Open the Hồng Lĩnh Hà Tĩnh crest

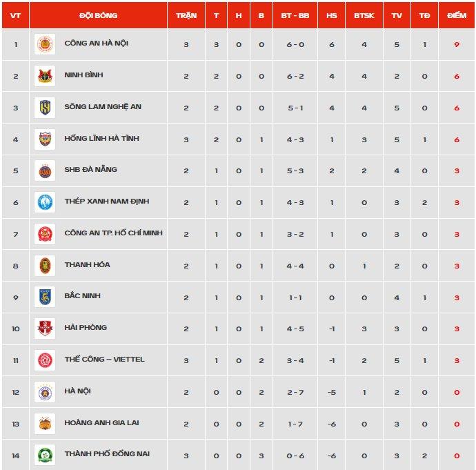coord(45,139)
